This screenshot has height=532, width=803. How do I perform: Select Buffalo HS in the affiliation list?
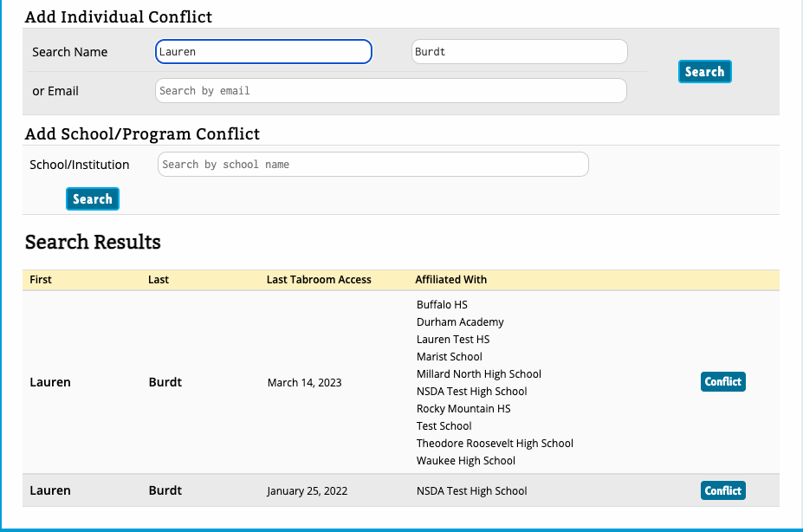[442, 305]
